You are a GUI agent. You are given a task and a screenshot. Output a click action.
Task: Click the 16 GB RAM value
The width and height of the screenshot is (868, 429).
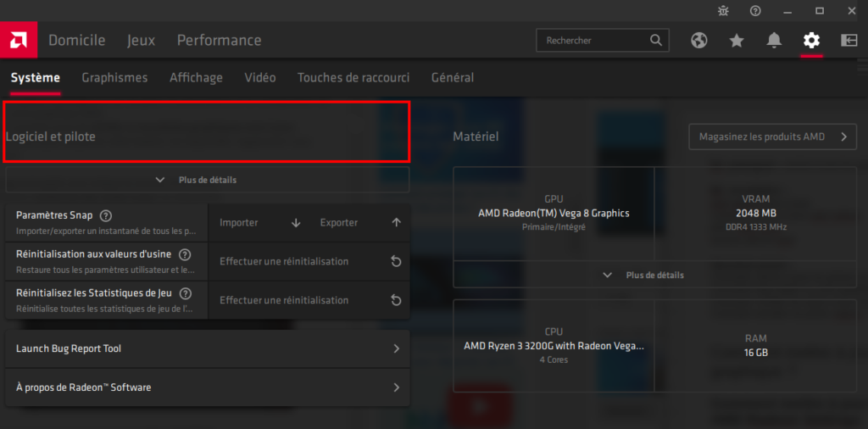tap(755, 353)
